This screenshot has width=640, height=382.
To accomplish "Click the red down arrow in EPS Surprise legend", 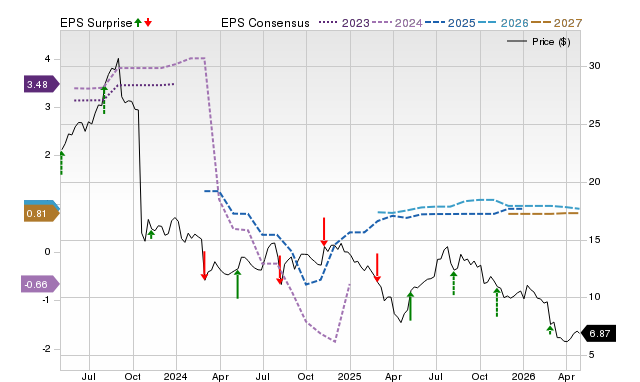I will 148,22.
